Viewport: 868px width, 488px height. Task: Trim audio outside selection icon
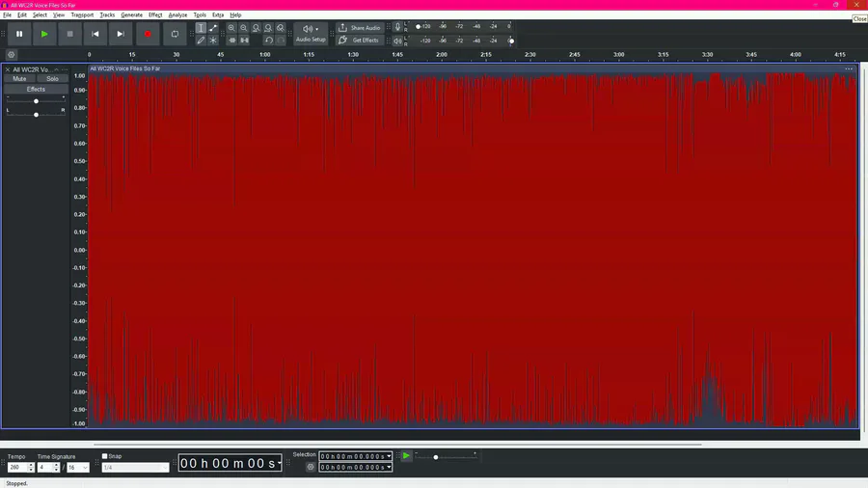(x=231, y=40)
